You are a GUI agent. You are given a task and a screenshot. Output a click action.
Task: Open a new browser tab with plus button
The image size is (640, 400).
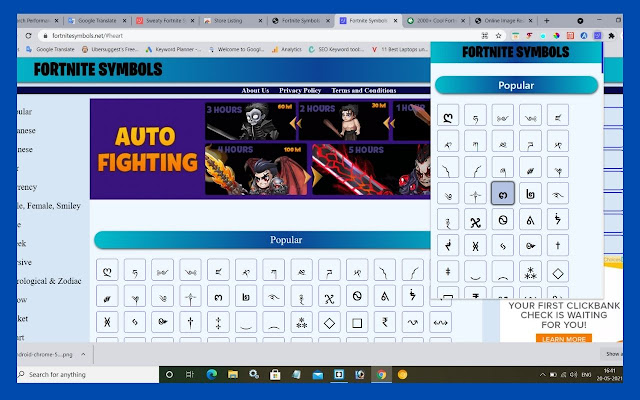coord(547,20)
